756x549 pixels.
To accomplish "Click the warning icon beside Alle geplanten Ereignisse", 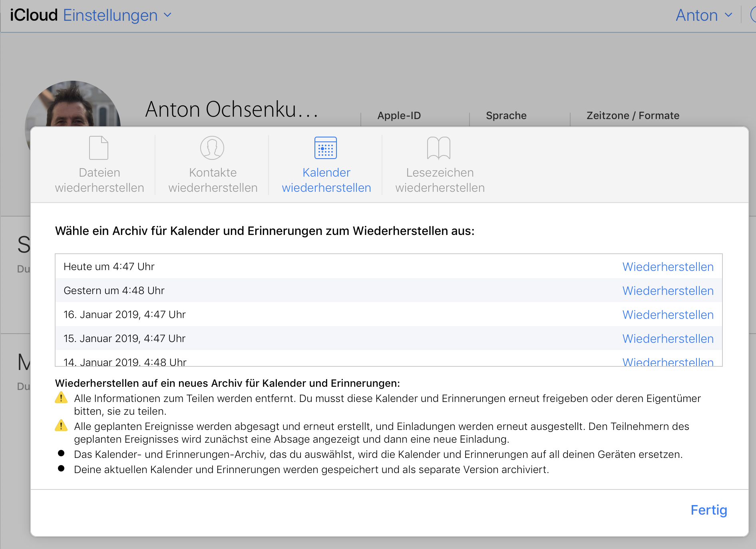I will (61, 426).
